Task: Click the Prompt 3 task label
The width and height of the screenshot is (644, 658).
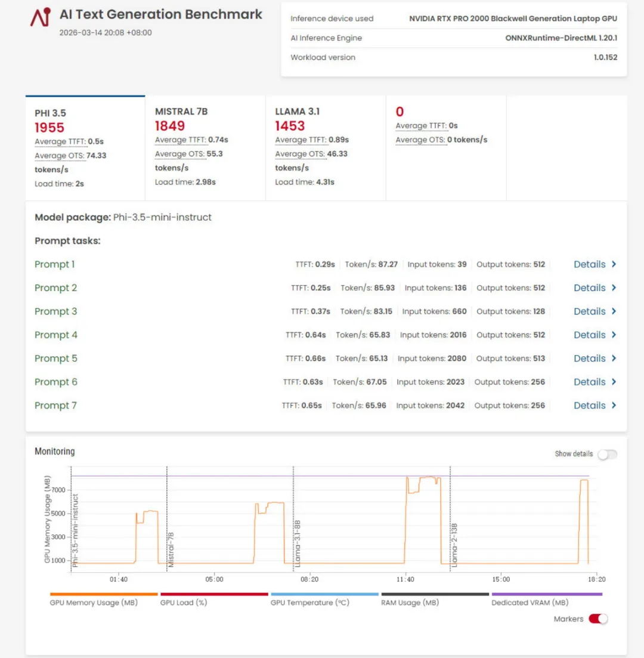Action: click(x=55, y=311)
